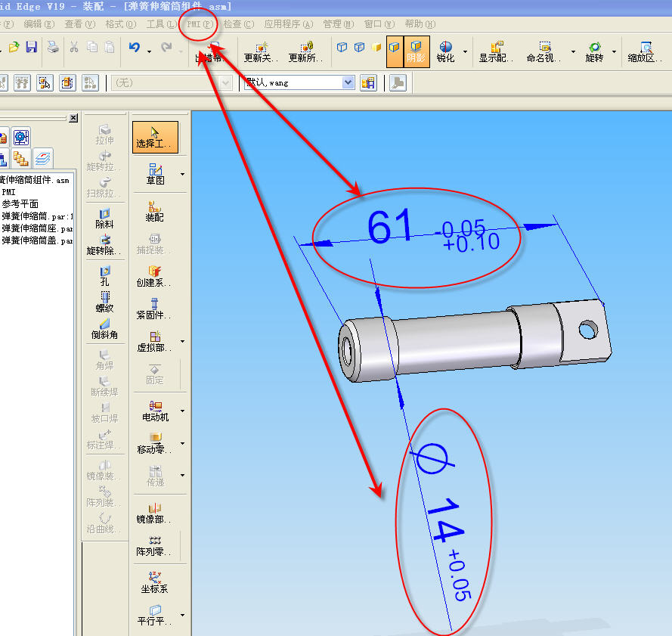Open the 管理 (Manage) menu
Screen dimensions: 672x636
[x=339, y=24]
